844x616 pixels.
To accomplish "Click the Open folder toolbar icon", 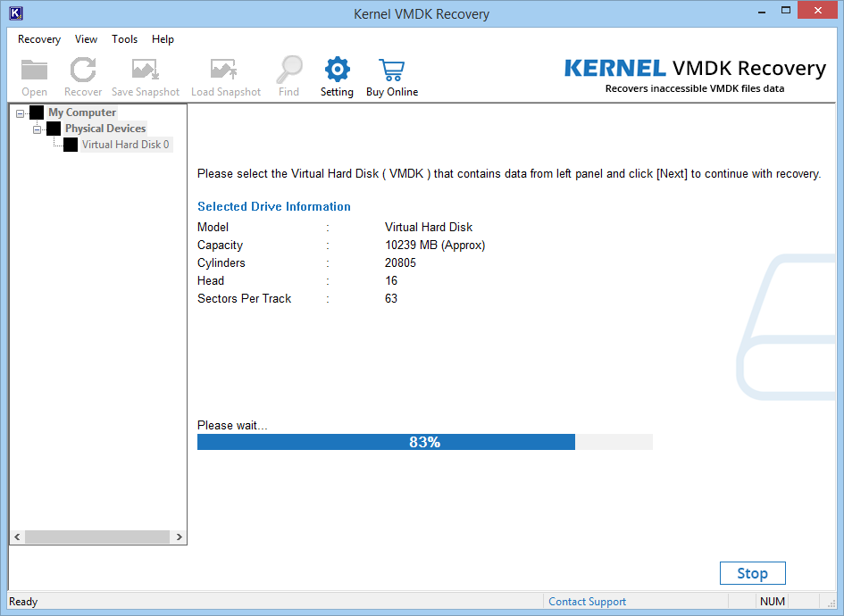I will [x=35, y=70].
